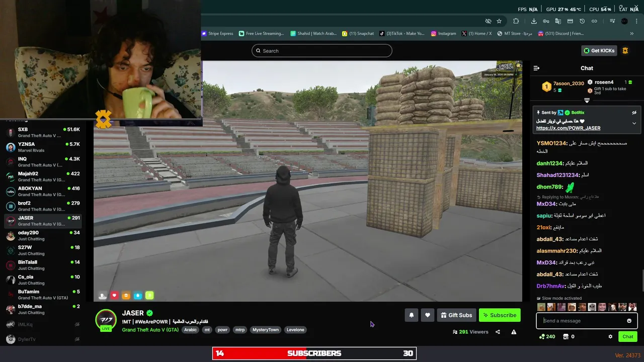Open the shop icon showing 0
Screen dimensions: 644x362
tap(569, 336)
